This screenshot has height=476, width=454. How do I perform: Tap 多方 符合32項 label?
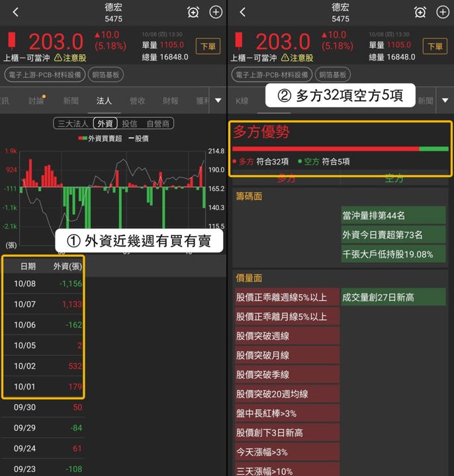tap(261, 161)
